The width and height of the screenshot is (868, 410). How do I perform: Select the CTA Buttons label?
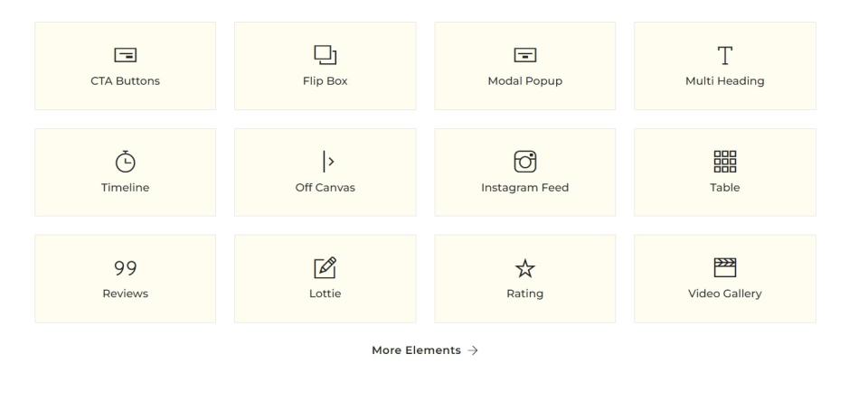pos(125,81)
